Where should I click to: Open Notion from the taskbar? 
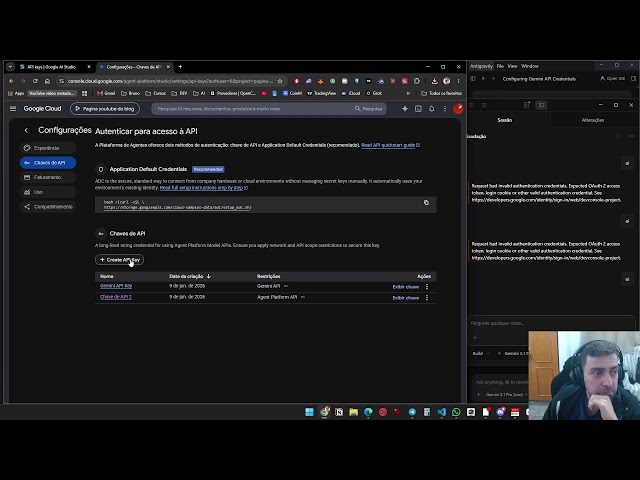(x=339, y=412)
